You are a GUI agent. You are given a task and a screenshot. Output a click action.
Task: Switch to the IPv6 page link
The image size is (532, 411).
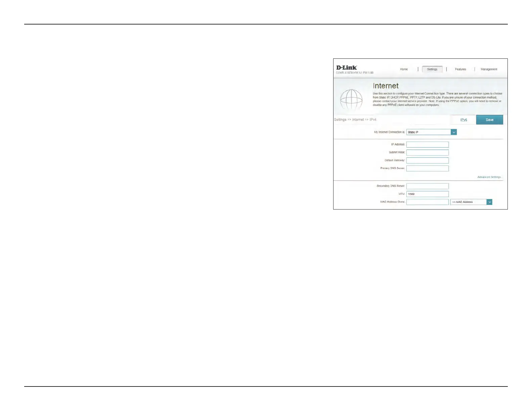tap(463, 120)
